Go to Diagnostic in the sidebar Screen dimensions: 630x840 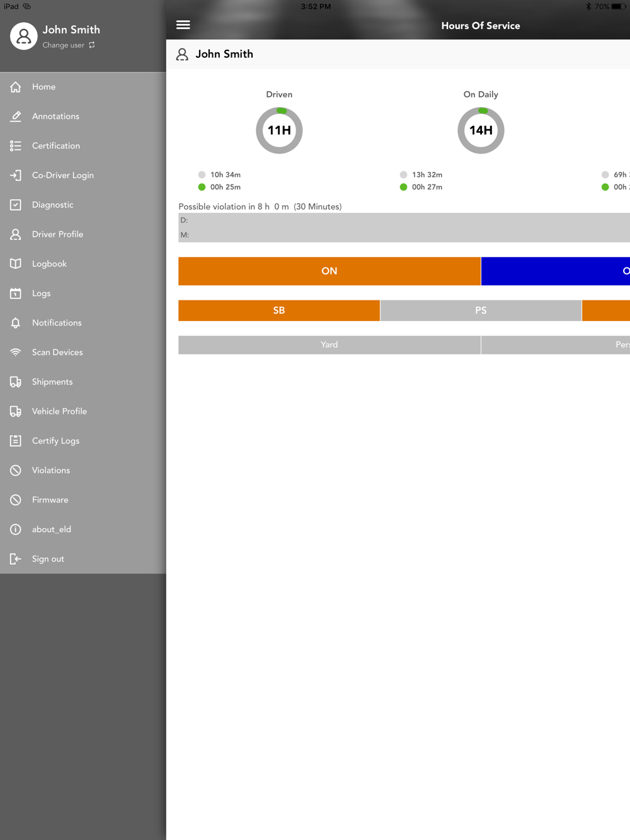click(x=83, y=205)
